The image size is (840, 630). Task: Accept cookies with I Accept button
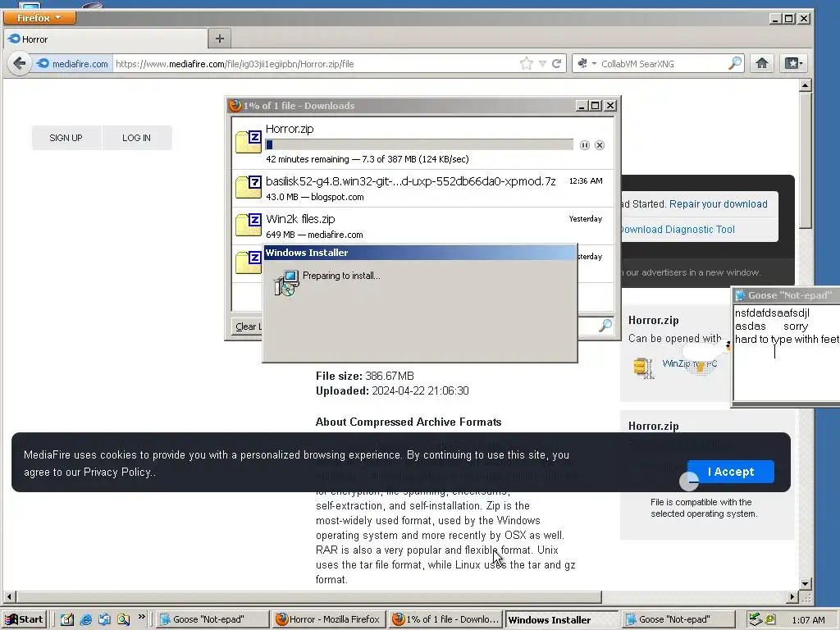point(731,472)
